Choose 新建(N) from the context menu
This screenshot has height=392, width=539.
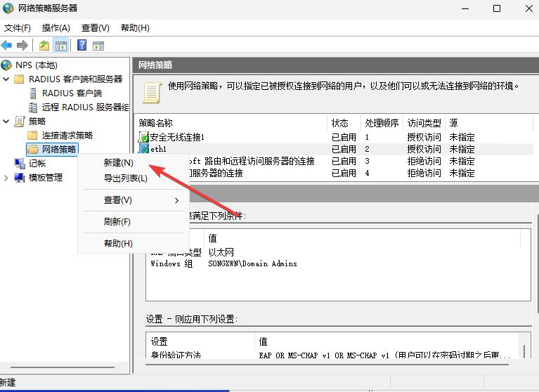[118, 162]
